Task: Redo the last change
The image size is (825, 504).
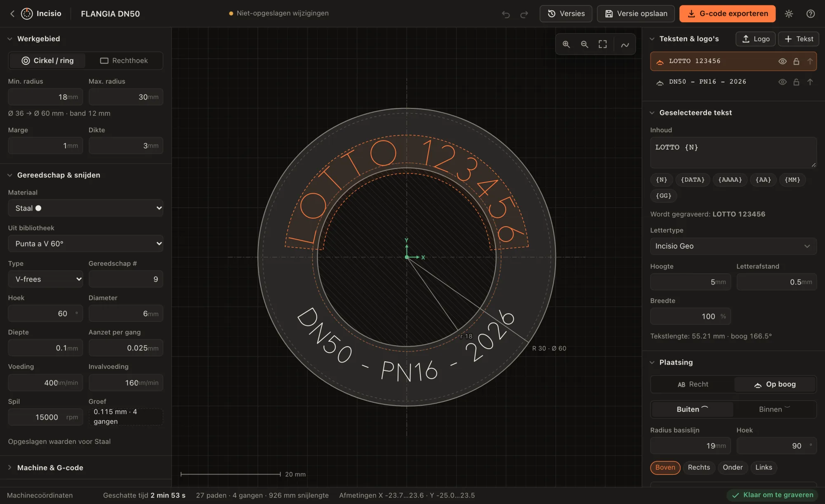Action: point(524,14)
